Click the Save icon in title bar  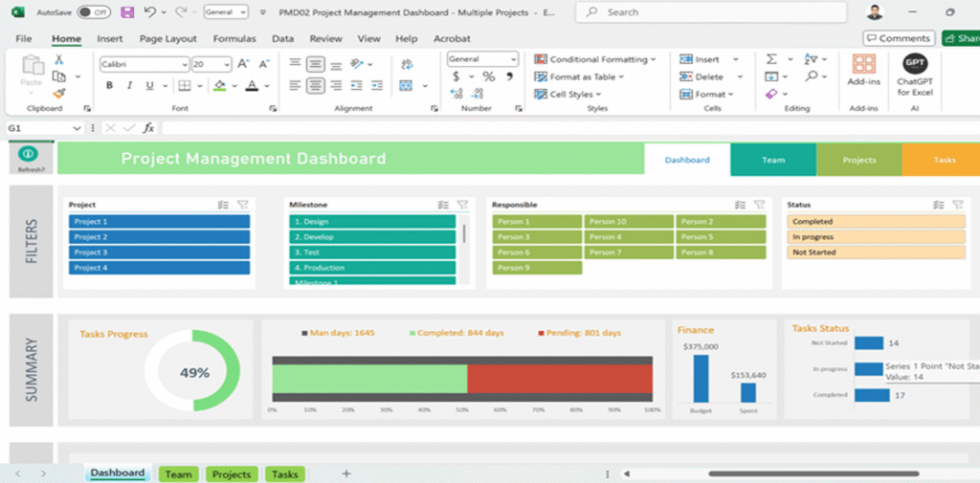[127, 12]
